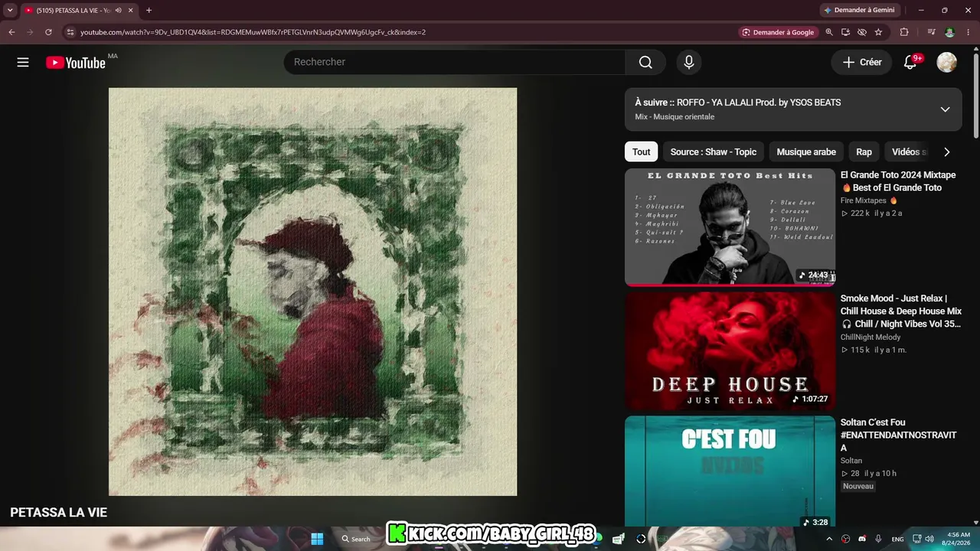Reload the current YouTube page
Image resolution: width=980 pixels, height=551 pixels.
click(x=48, y=32)
